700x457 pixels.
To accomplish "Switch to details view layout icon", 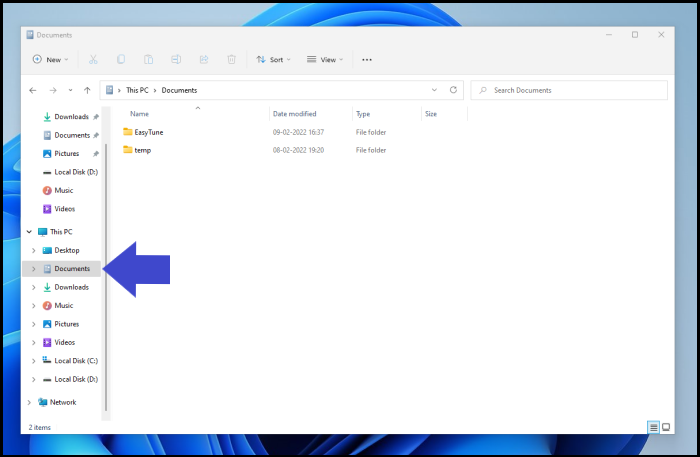I will pos(654,427).
